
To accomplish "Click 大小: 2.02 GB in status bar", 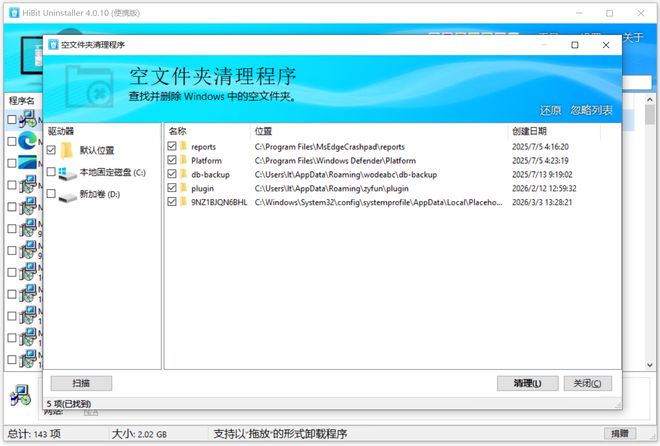I will coord(139,434).
